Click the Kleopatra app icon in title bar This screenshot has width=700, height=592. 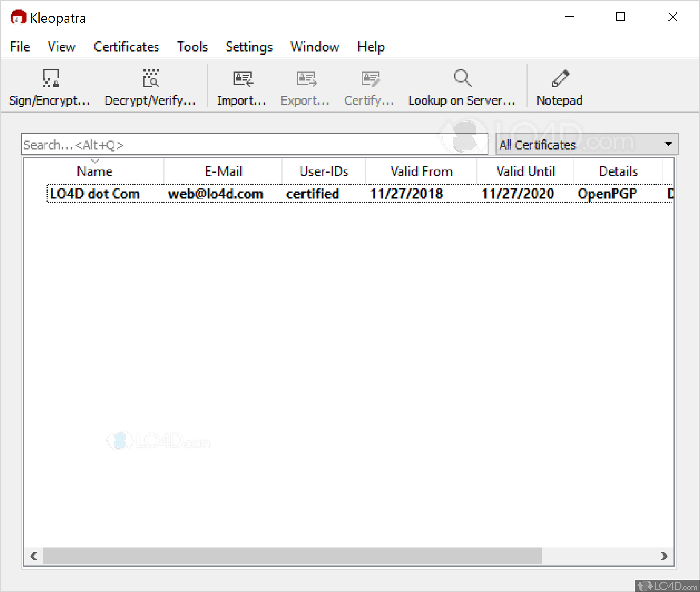point(18,17)
